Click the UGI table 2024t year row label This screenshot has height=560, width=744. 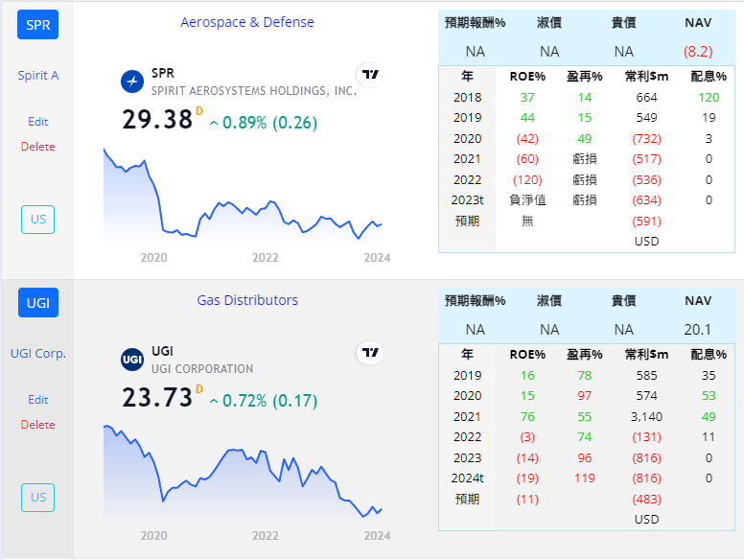point(467,478)
